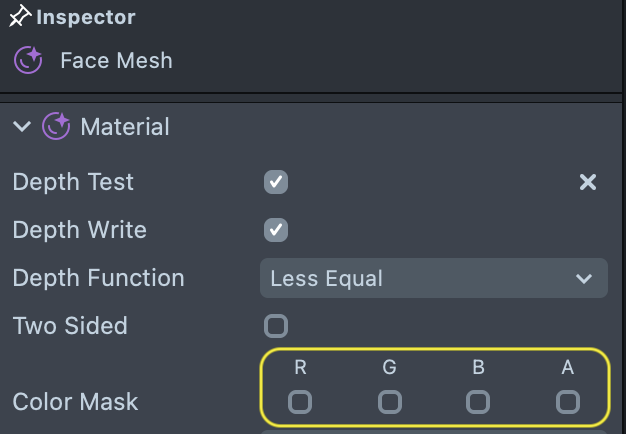Select the Color Mask property label

[x=75, y=402]
